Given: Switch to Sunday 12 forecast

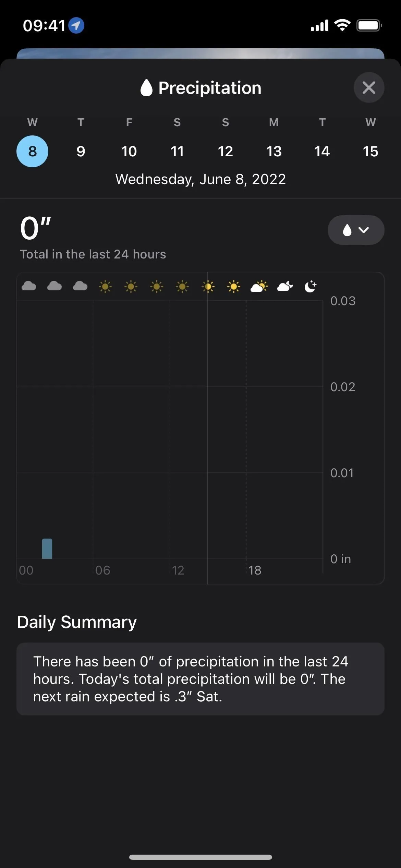Looking at the screenshot, I should pos(226,151).
